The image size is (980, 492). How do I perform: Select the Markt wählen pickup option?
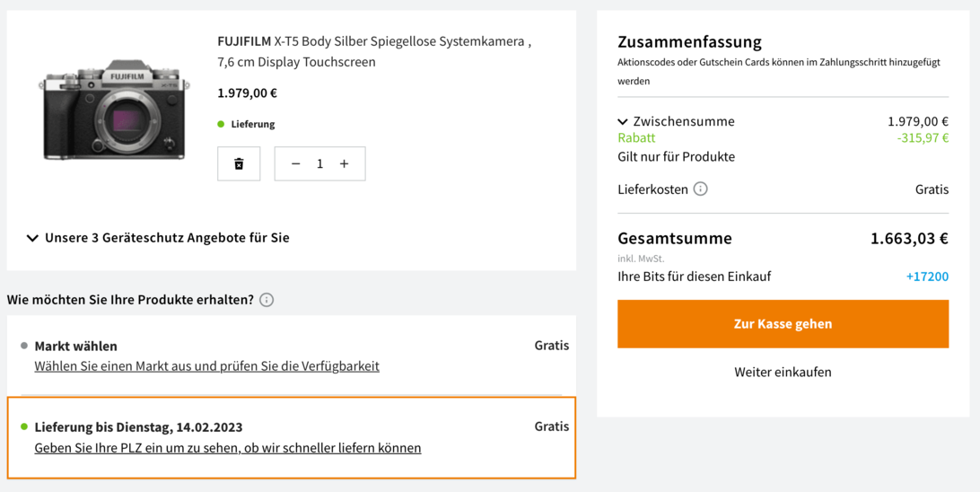tap(75, 346)
